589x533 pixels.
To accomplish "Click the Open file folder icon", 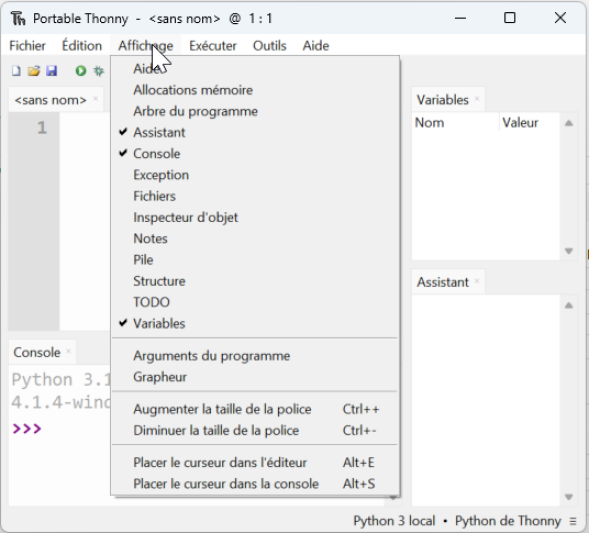I will point(34,71).
